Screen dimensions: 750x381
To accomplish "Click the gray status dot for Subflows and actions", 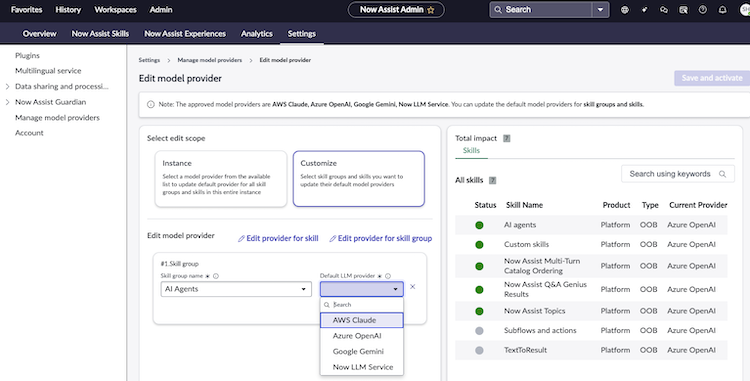I will point(479,331).
